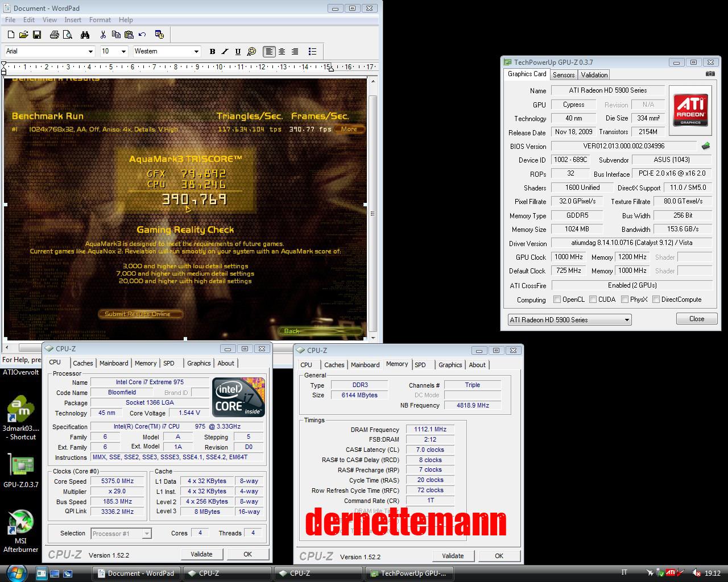Viewport: 728px width, 582px height.
Task: Align text right
Action: pyautogui.click(x=295, y=51)
